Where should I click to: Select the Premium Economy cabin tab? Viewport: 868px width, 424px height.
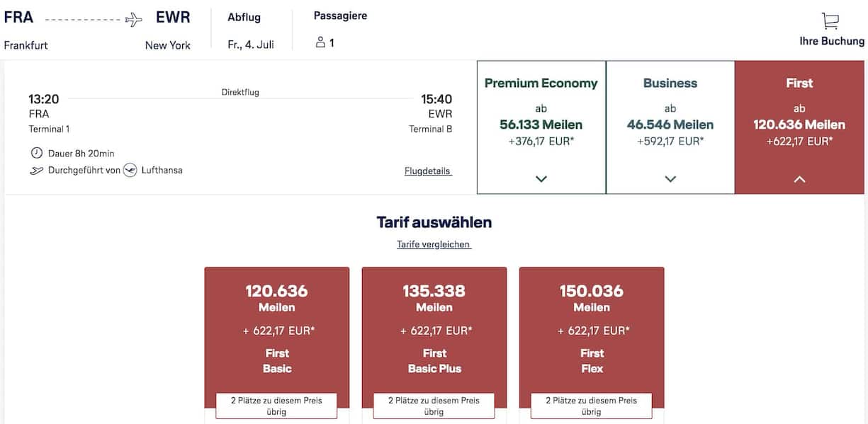(x=541, y=113)
